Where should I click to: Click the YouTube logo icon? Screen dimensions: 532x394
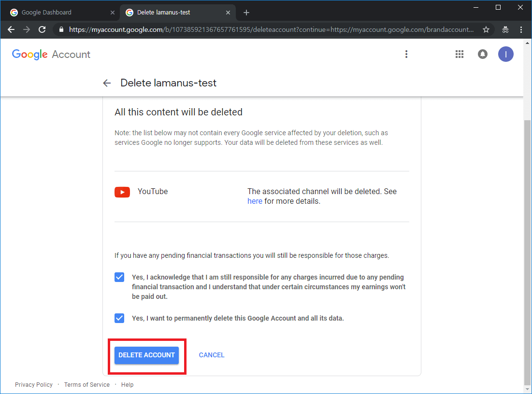tap(122, 192)
